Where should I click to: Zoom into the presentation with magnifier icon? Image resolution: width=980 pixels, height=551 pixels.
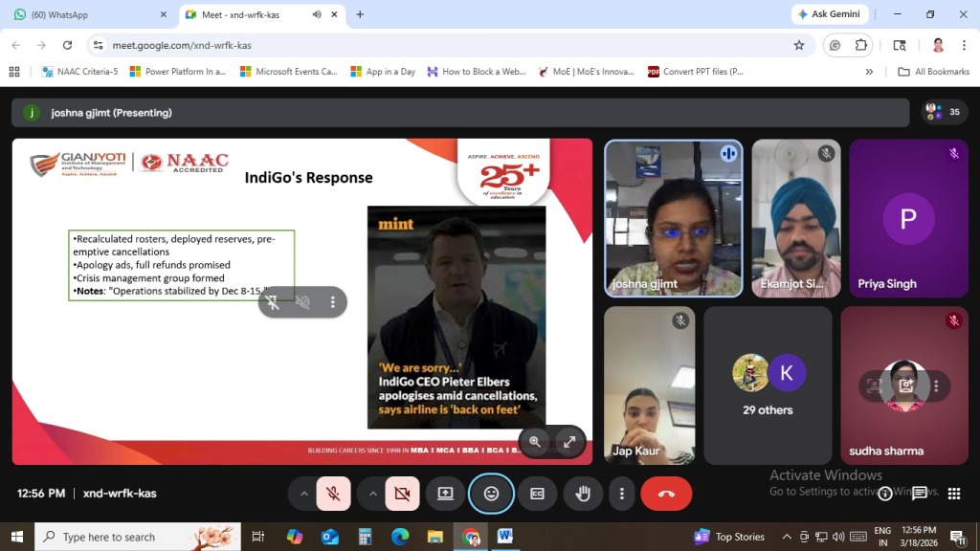point(535,441)
